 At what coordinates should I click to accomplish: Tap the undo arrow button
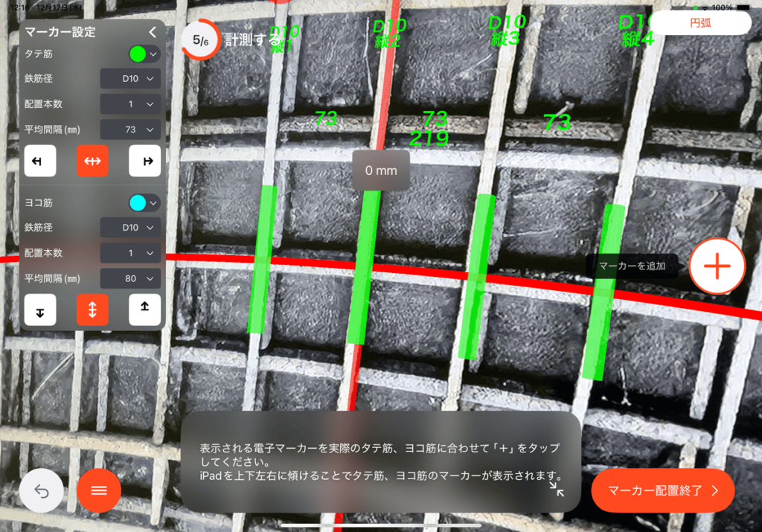(42, 490)
